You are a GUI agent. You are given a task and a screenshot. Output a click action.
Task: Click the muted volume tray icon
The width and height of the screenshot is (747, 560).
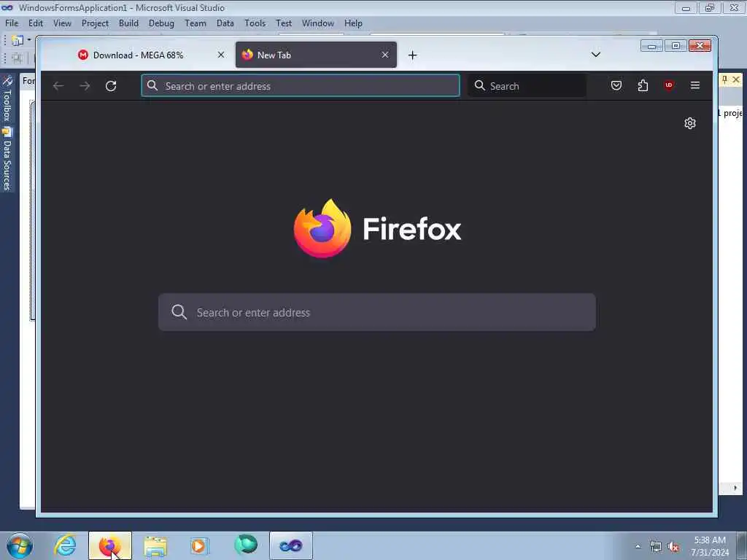pos(673,547)
